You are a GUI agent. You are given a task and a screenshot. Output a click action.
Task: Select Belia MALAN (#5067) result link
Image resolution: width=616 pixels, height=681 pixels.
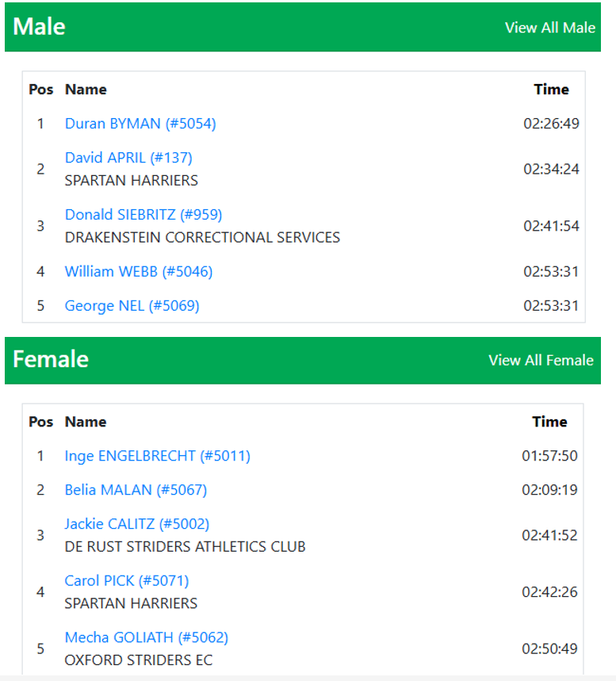[x=136, y=490]
